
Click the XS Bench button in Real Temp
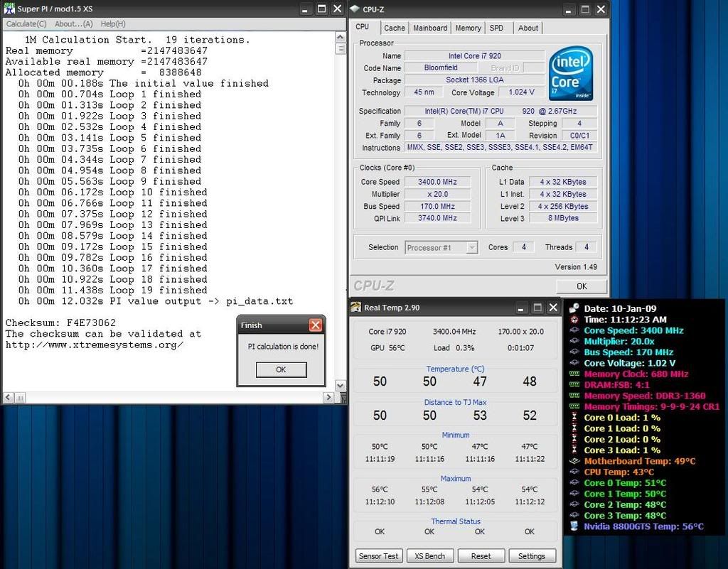pyautogui.click(x=429, y=556)
